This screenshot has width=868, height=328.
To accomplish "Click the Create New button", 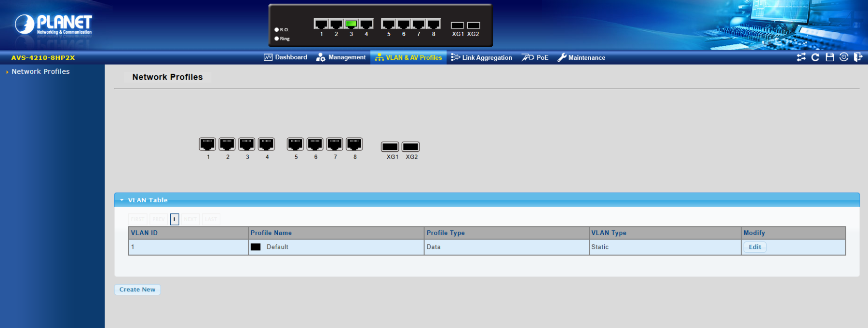I will tap(137, 289).
